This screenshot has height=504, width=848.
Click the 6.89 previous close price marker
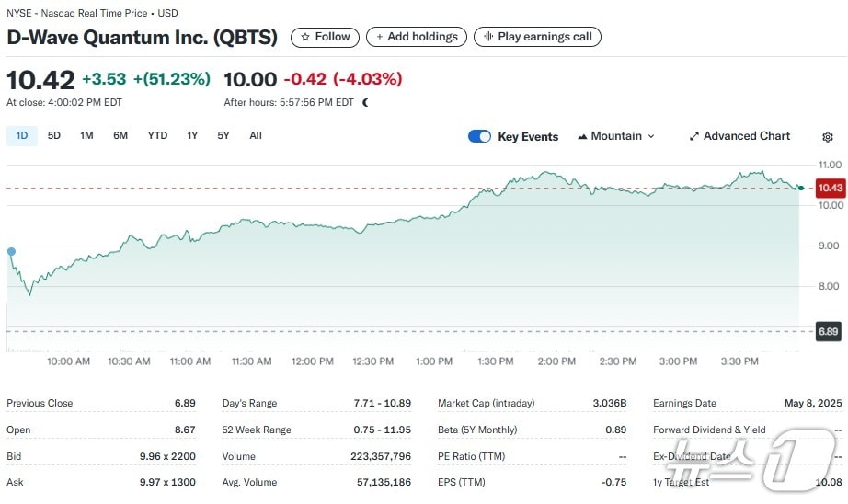click(828, 331)
